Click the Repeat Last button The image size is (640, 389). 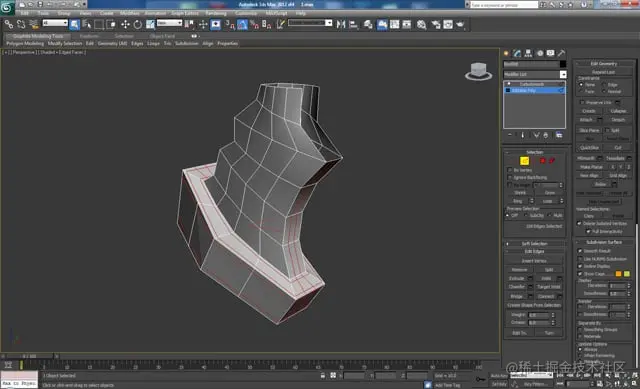point(604,72)
